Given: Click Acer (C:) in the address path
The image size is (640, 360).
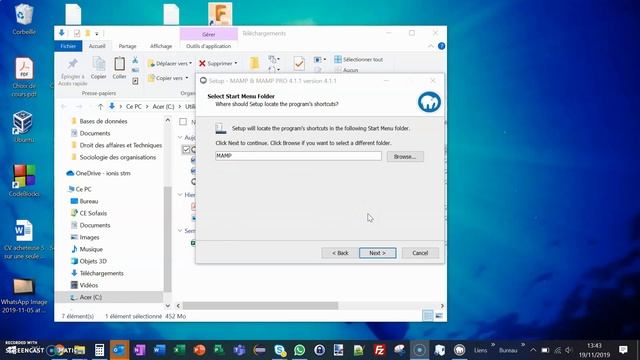Looking at the screenshot, I should tap(163, 107).
